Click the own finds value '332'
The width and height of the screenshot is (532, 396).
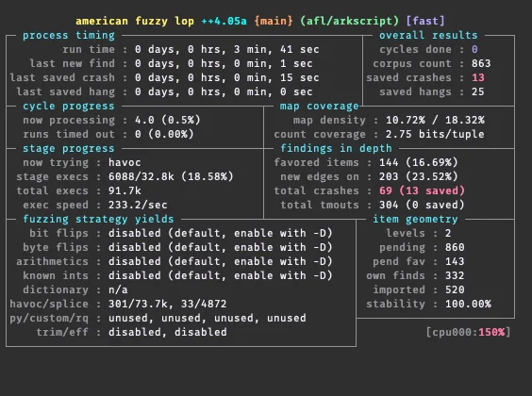click(455, 275)
